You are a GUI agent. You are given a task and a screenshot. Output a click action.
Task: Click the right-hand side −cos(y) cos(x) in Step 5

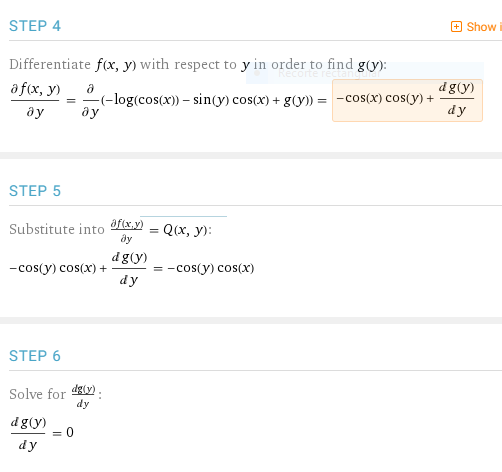pyautogui.click(x=211, y=268)
